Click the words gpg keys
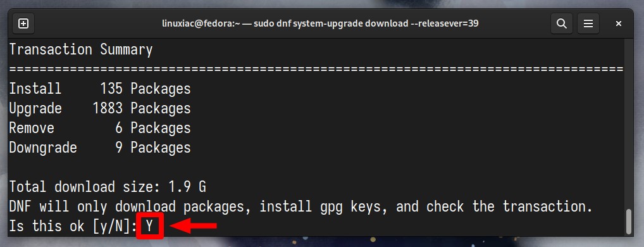644x247 pixels. pyautogui.click(x=353, y=206)
